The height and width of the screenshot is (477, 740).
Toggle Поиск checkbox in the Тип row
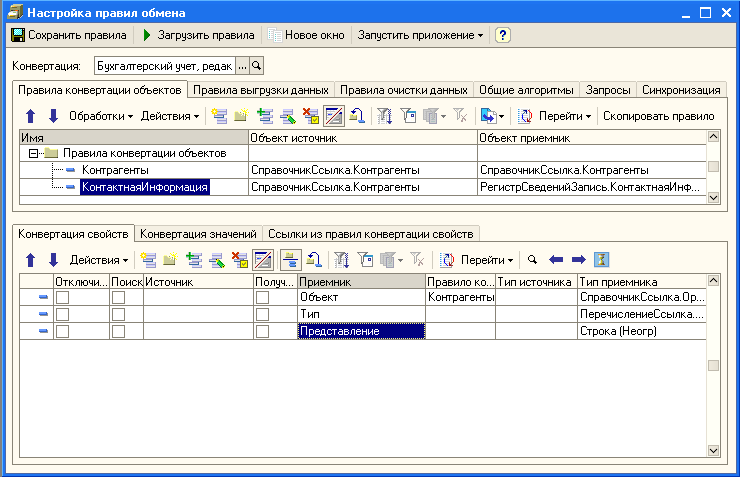point(119,314)
